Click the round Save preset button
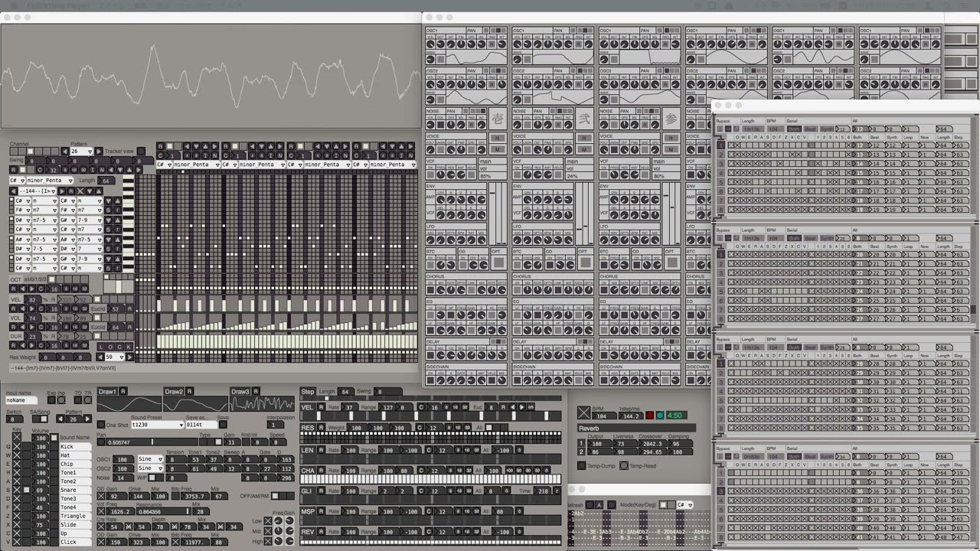980x551 pixels. tap(223, 425)
